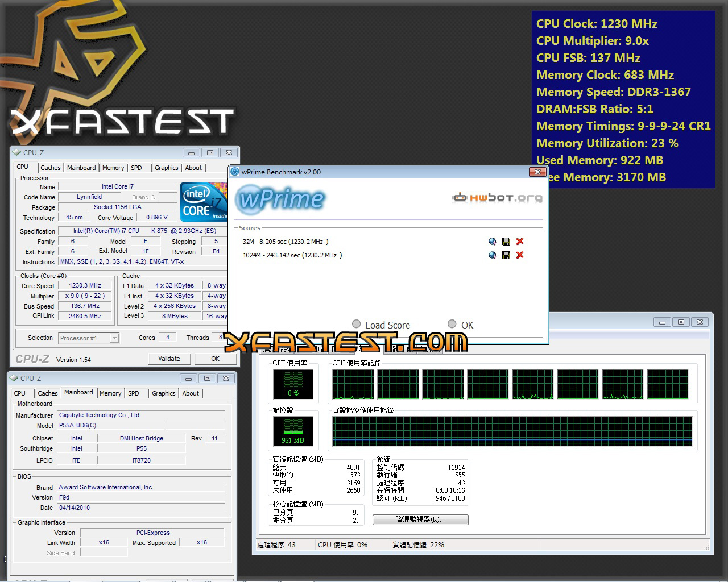
Task: Delete the 1024M result via red X icon
Action: (519, 255)
